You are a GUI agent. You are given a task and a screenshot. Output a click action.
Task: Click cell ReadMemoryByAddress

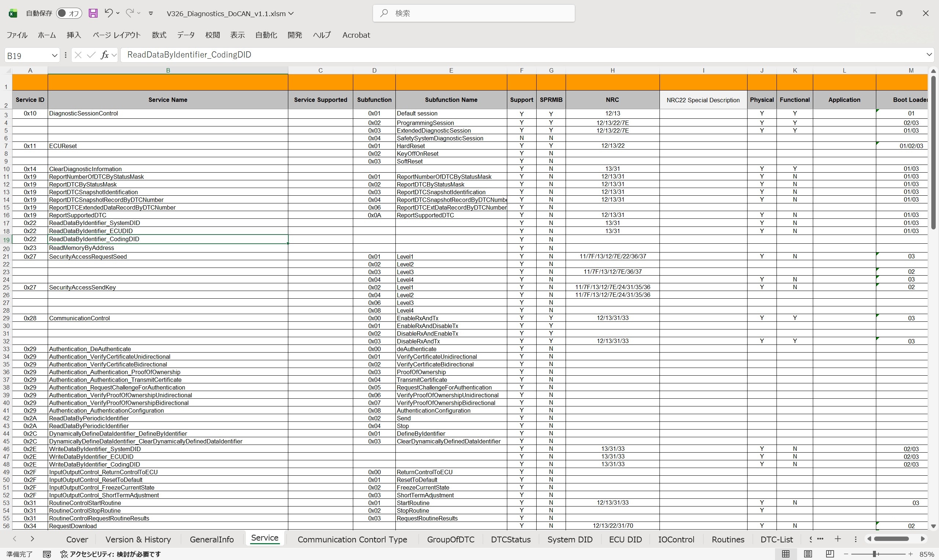tap(168, 248)
